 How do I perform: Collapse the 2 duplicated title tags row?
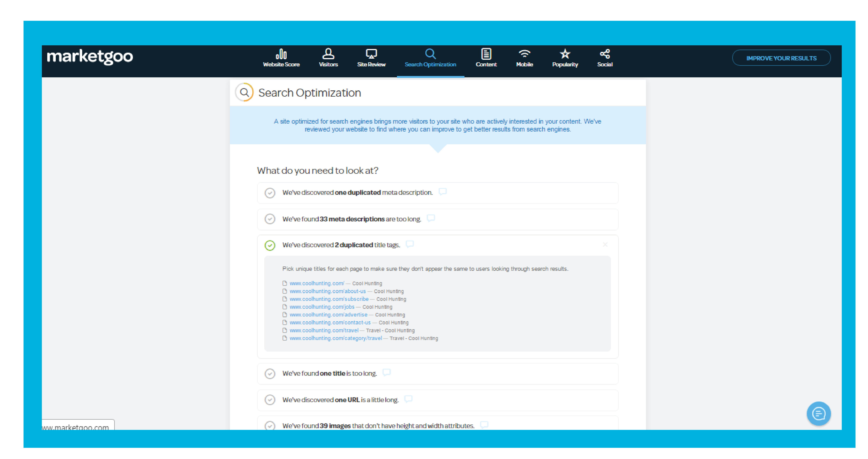click(438, 245)
